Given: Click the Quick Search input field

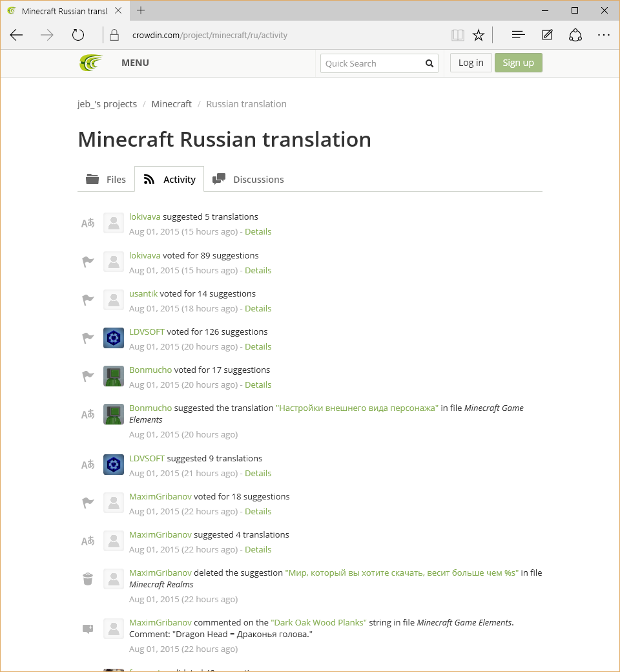Looking at the screenshot, I should coord(379,63).
